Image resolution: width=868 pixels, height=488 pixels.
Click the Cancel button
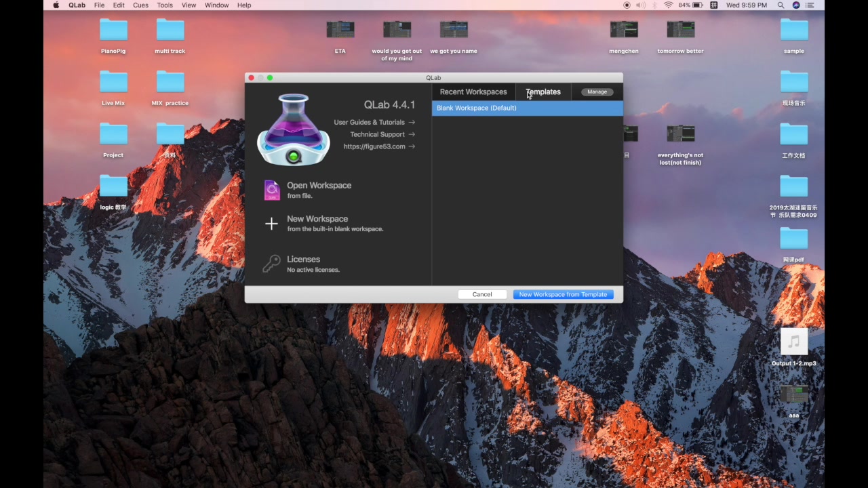pos(482,294)
